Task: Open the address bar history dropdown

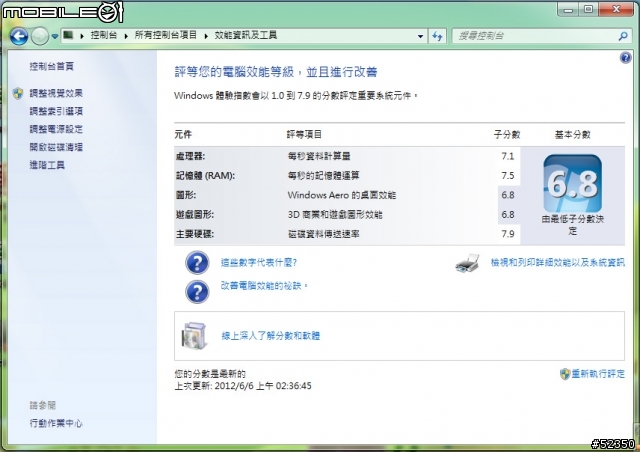Action: click(420, 36)
